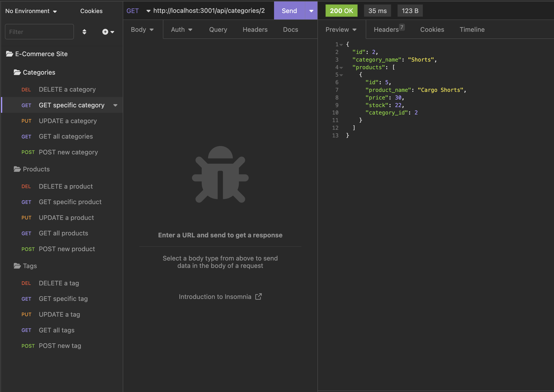The image size is (554, 392).
Task: Open the GET specific category options caret
Action: point(115,105)
